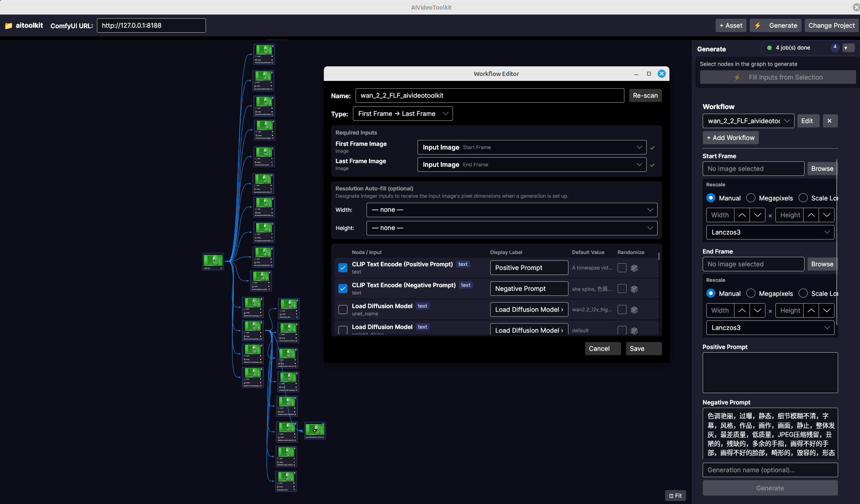
Task: Click the Change Project button
Action: [x=831, y=26]
